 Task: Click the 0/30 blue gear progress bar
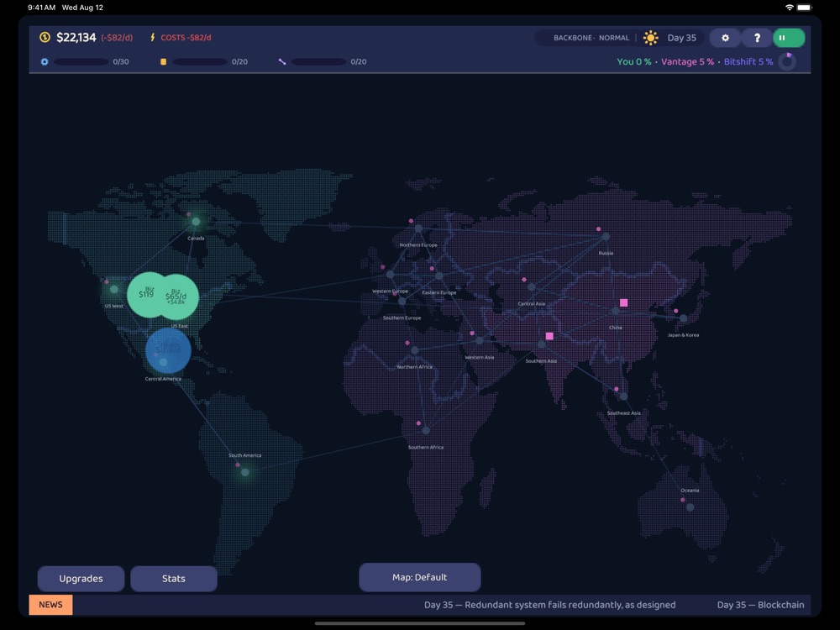tap(81, 61)
